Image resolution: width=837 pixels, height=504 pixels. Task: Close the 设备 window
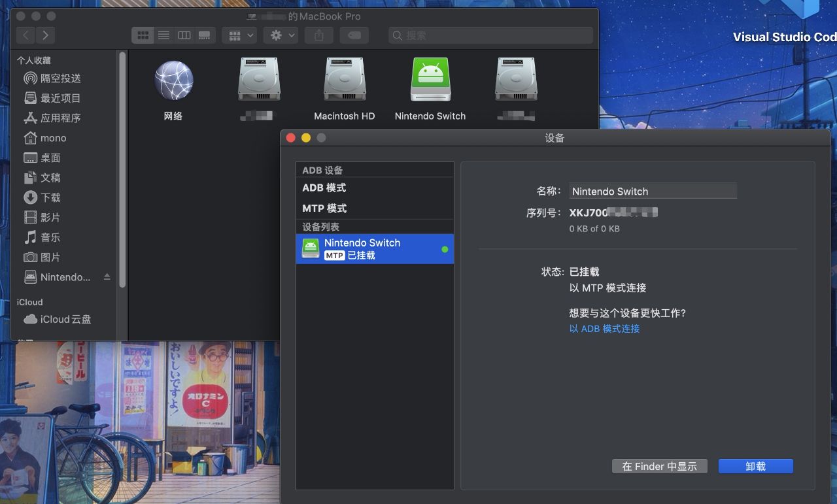pos(292,138)
